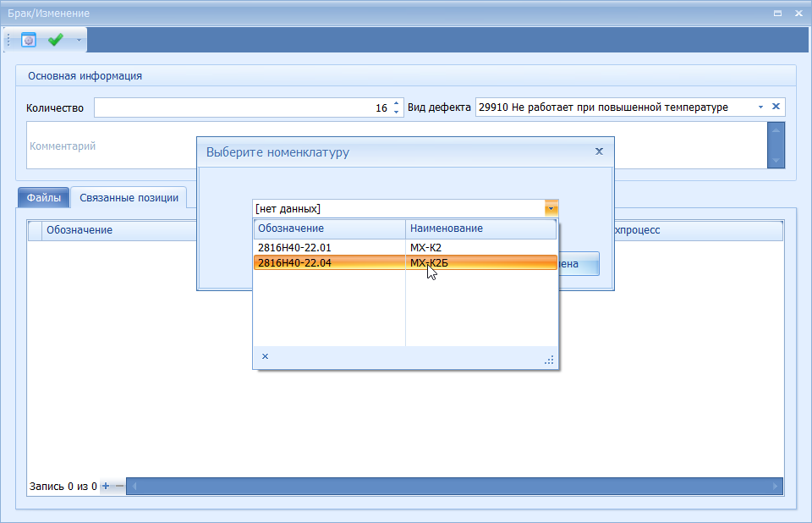This screenshot has width=812, height=523.
Task: Open the Связанные позиции tab
Action: pyautogui.click(x=129, y=197)
